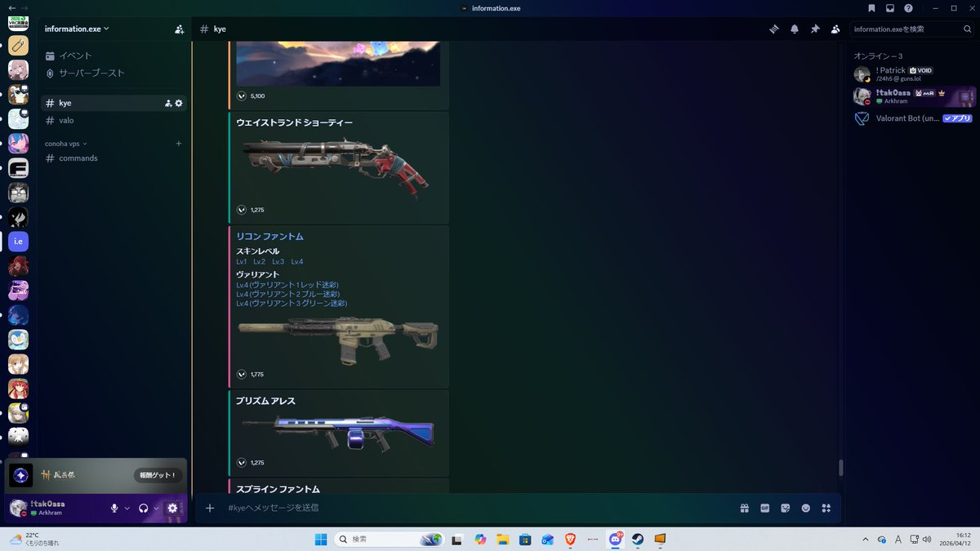Toggle microphone mute in user panel
Viewport: 980px width, 551px height.
pos(115,508)
